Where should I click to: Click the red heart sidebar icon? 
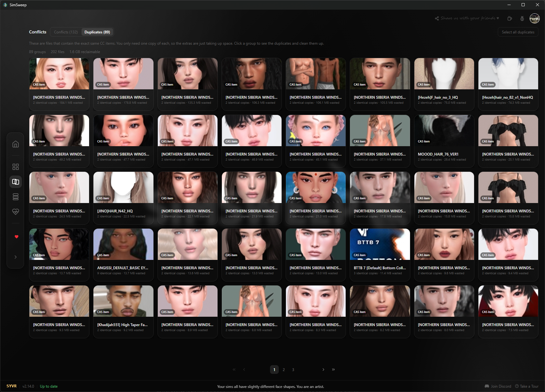coord(17,237)
